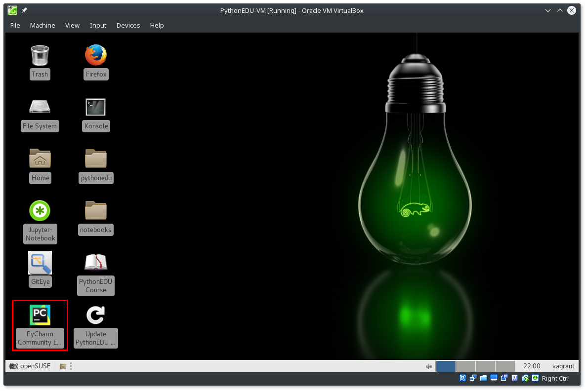This screenshot has width=587, height=392.
Task: Open the pythonedu folder icon
Action: pyautogui.click(x=96, y=158)
